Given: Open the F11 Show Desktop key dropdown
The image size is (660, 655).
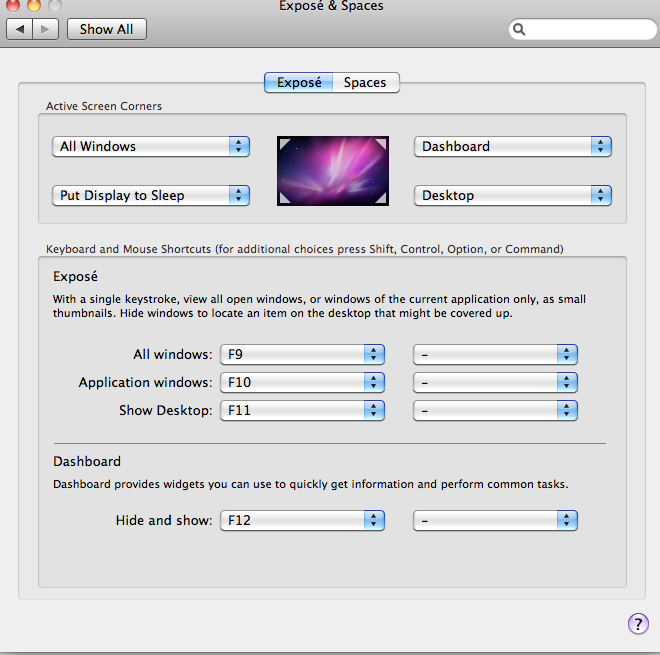Looking at the screenshot, I should [x=302, y=410].
